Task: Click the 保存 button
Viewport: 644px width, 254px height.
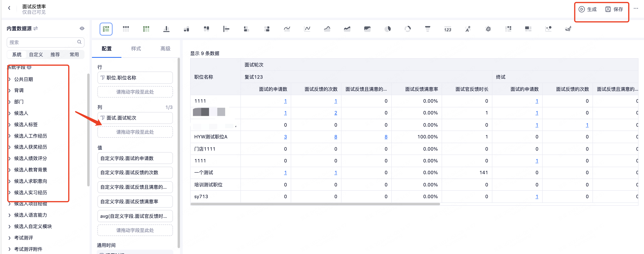Action: coord(614,9)
